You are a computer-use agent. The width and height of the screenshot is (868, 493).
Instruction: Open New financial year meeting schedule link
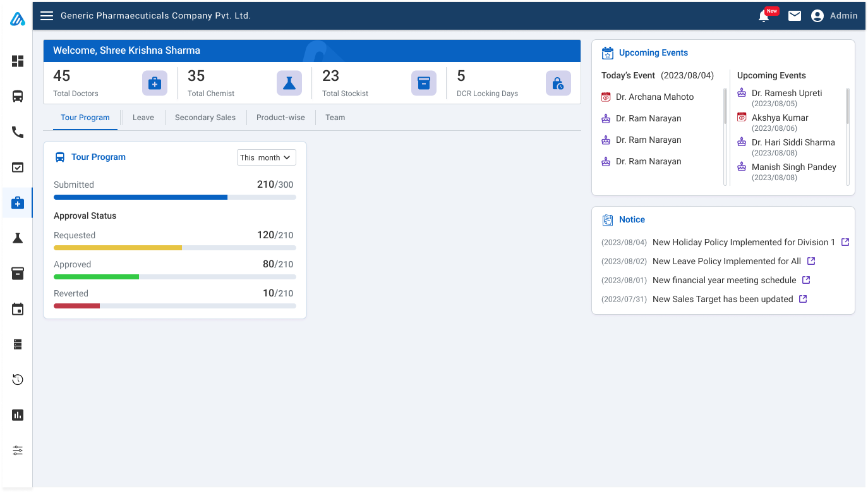pyautogui.click(x=806, y=280)
